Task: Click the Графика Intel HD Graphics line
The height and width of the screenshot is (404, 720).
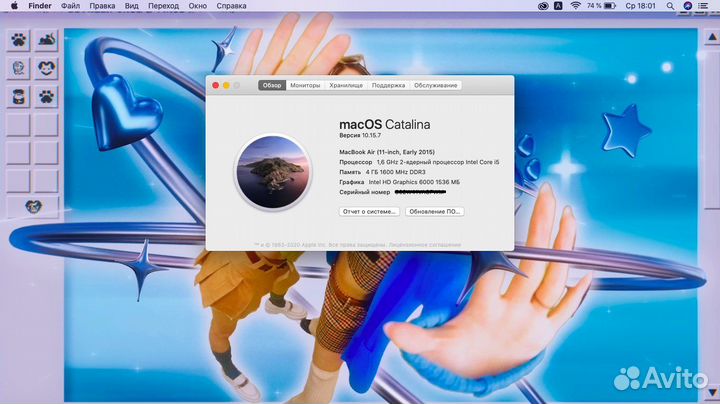Action: coord(399,182)
